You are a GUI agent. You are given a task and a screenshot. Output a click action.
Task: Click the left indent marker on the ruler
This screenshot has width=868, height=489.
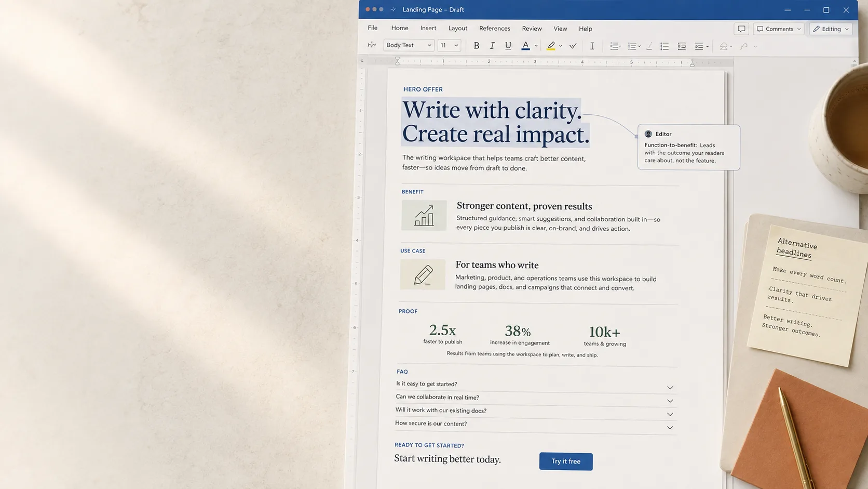click(x=398, y=61)
